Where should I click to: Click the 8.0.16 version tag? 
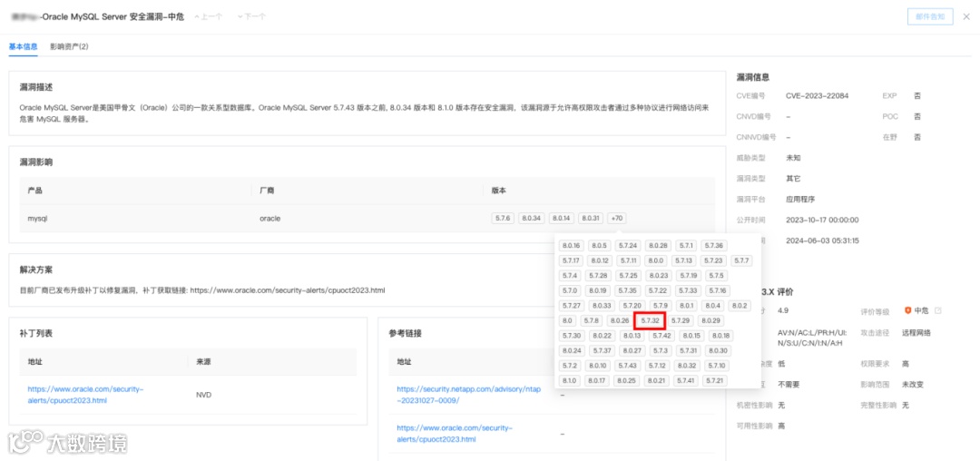tap(572, 246)
